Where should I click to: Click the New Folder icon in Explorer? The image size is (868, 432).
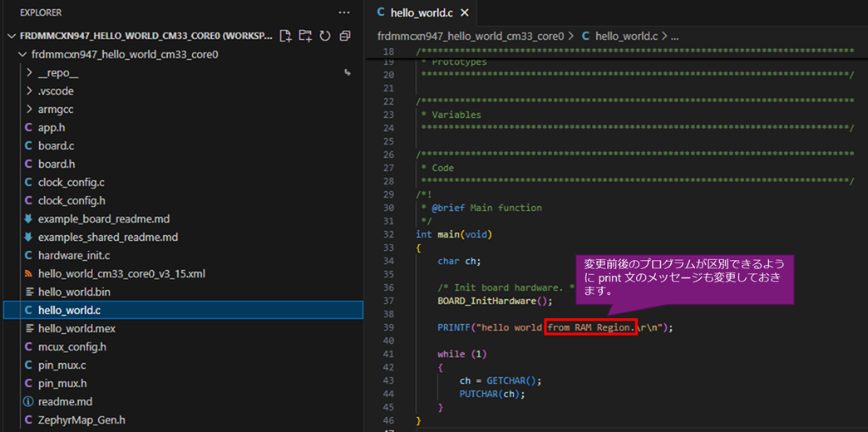click(305, 36)
